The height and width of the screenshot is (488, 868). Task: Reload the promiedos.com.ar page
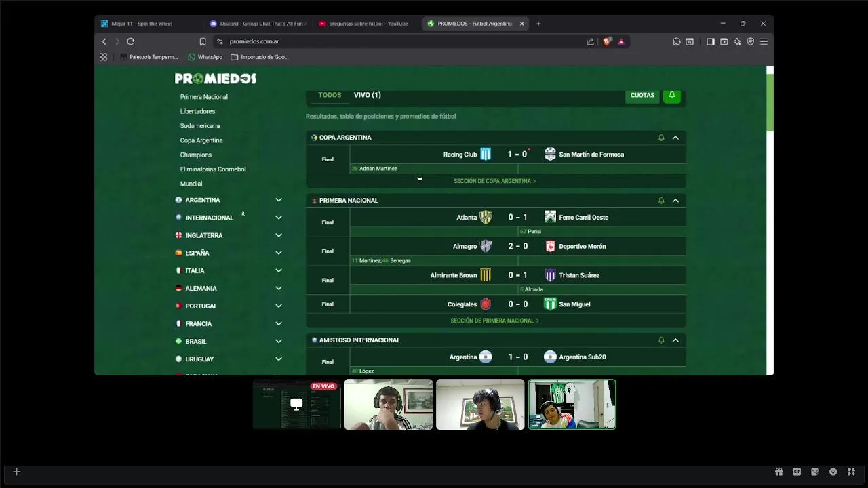coord(130,41)
